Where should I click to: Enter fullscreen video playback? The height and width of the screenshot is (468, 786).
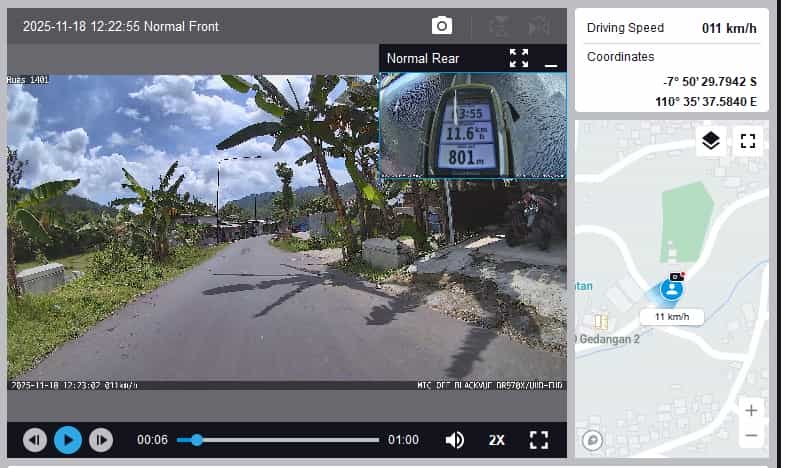[x=539, y=440]
